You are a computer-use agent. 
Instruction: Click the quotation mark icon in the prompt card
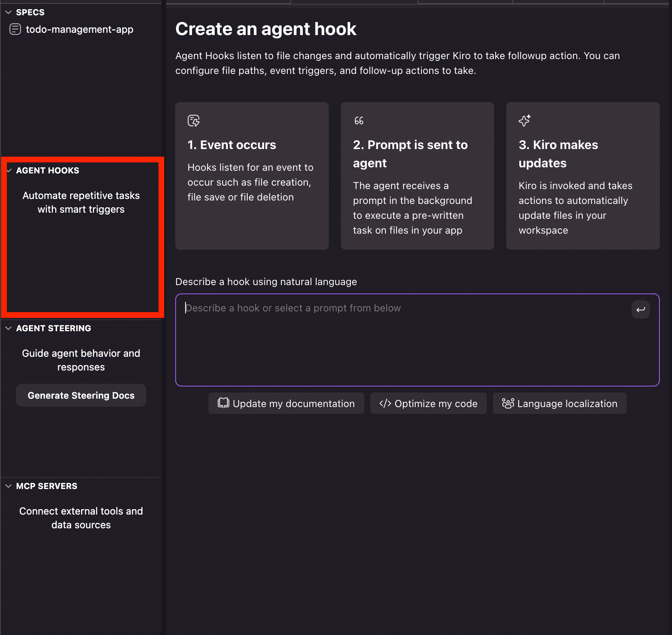point(359,121)
